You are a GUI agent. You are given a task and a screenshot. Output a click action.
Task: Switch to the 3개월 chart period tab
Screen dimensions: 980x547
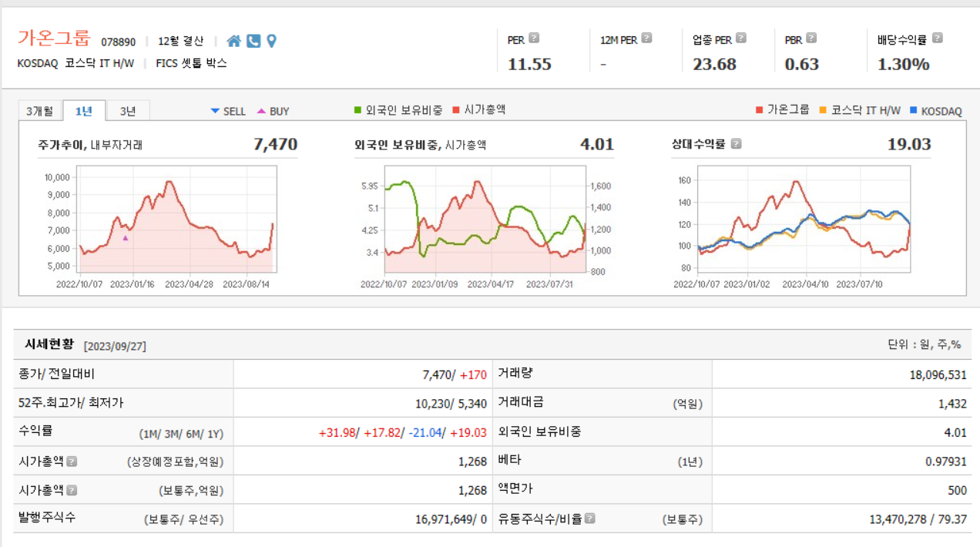click(x=41, y=110)
